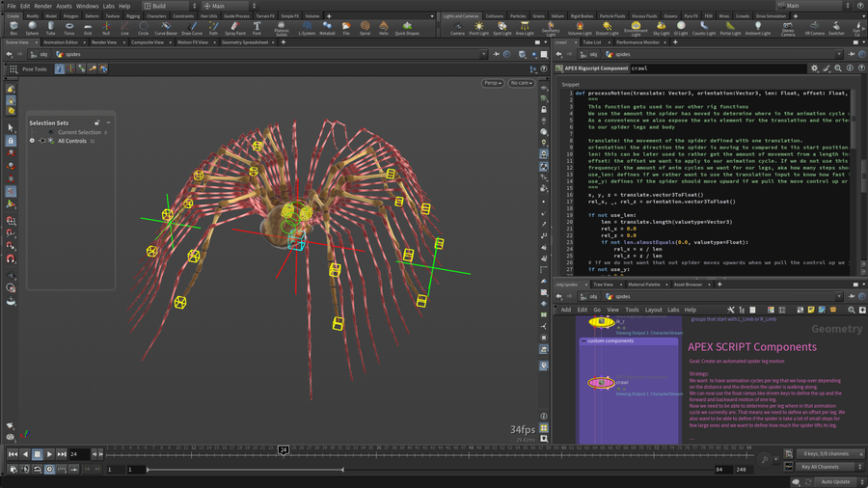Screen dimensions: 868x488
Task: Toggle Auto Update in status bar
Action: pos(835,482)
